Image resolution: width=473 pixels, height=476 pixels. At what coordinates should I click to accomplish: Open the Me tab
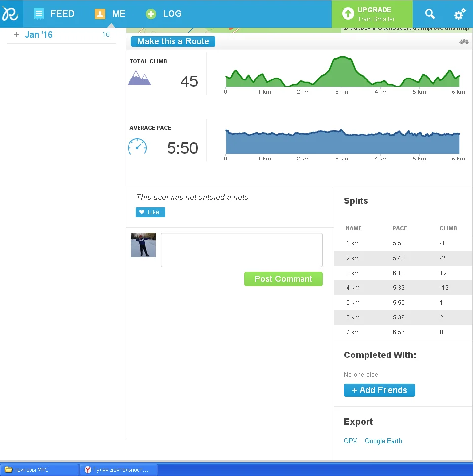point(110,14)
